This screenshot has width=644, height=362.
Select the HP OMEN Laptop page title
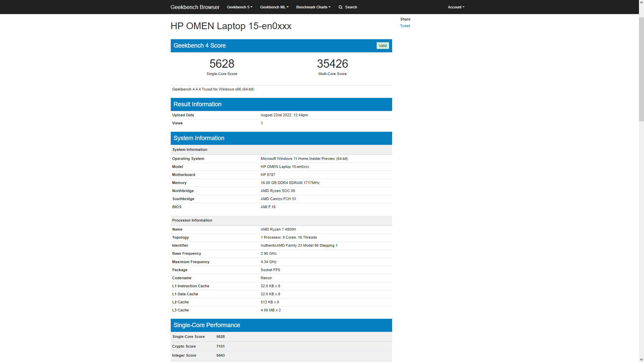tap(231, 26)
